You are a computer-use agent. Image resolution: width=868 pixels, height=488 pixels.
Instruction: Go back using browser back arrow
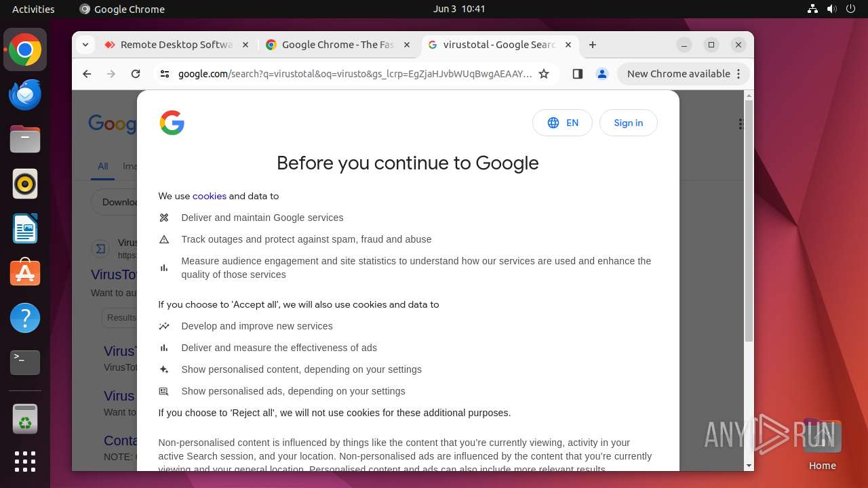[x=87, y=74]
